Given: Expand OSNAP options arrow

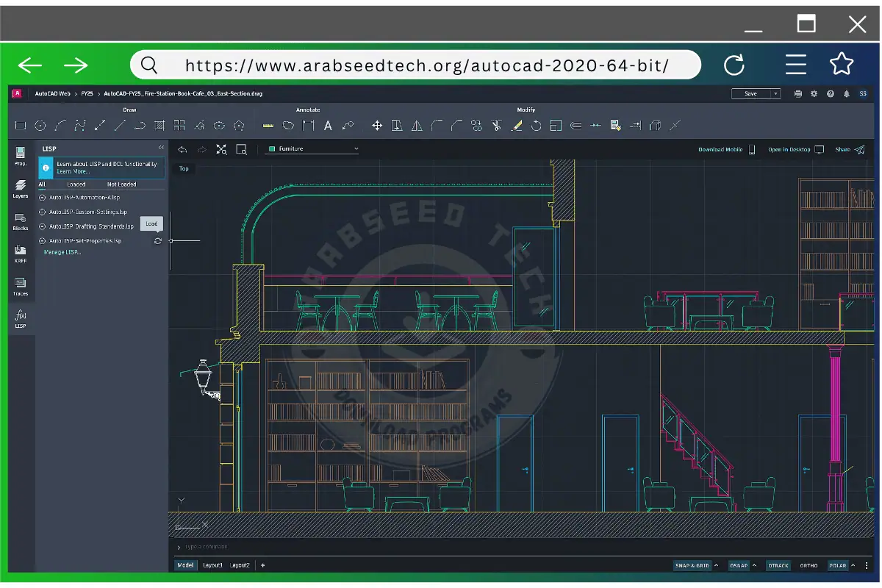Looking at the screenshot, I should 755,565.
